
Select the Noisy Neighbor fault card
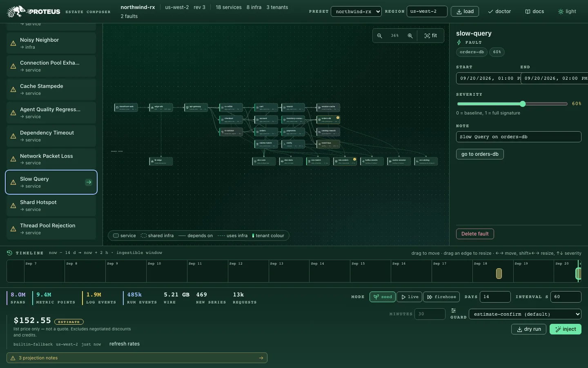click(51, 43)
